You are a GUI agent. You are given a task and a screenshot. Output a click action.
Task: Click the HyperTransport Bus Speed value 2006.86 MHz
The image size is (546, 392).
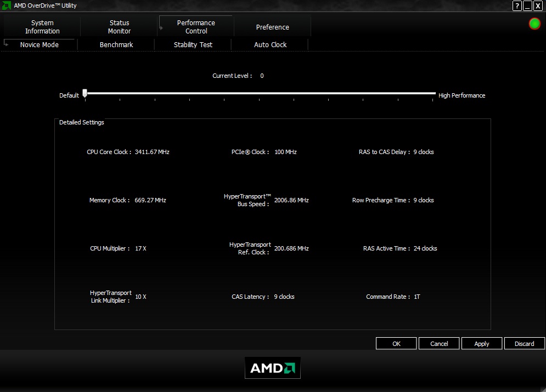(291, 200)
